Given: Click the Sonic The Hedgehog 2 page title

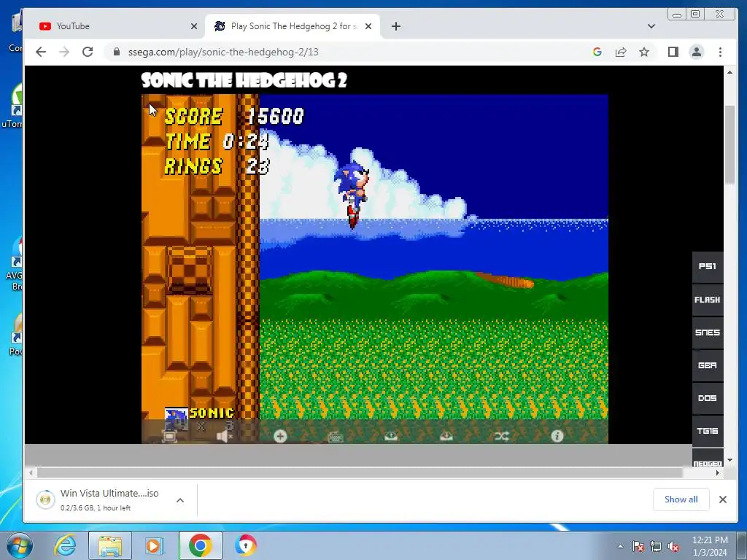Looking at the screenshot, I should click(x=244, y=80).
